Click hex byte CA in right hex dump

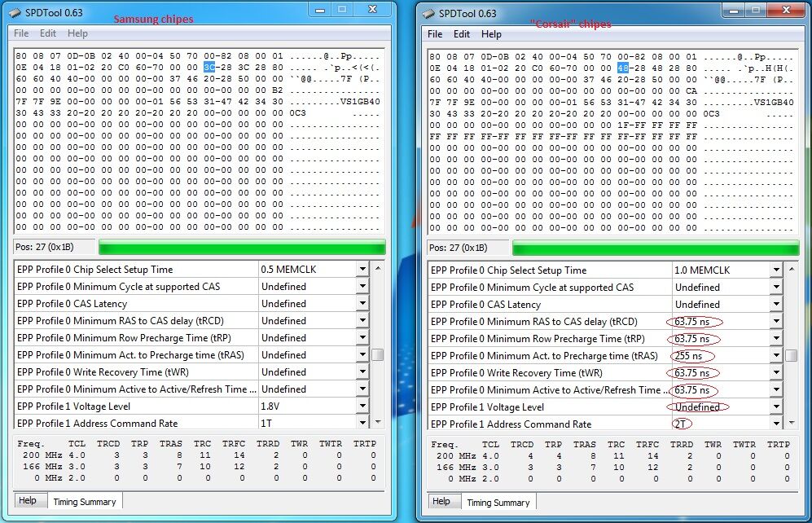[691, 90]
